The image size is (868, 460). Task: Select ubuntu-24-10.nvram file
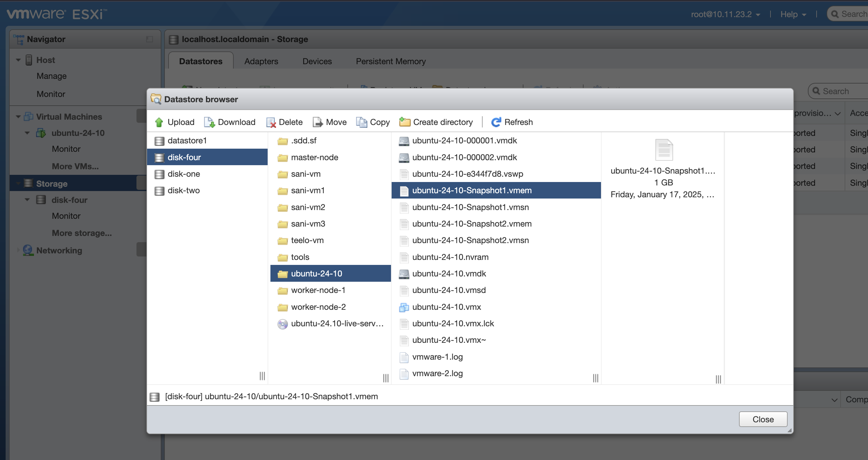pos(496,257)
